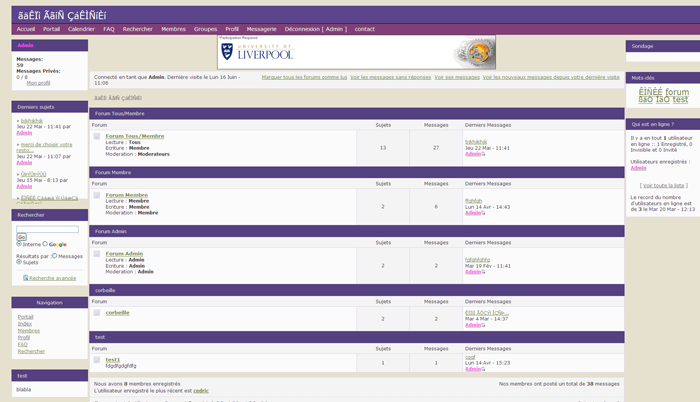The height and width of the screenshot is (402, 700).
Task: Click the University of Liverpool banner
Action: click(356, 52)
